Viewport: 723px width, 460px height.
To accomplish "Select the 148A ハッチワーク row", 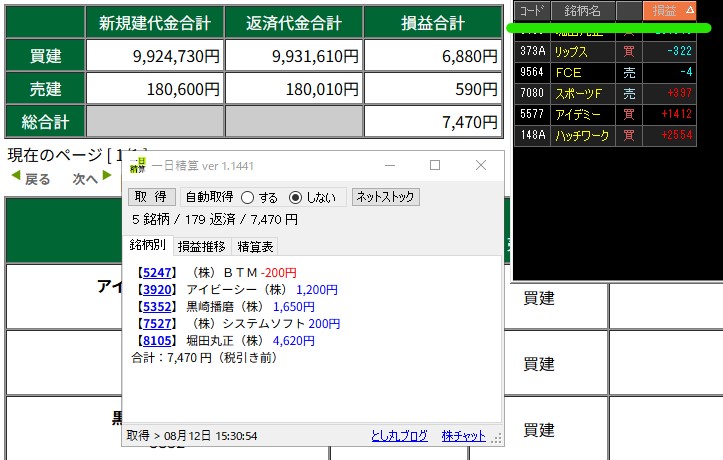I will (605, 136).
